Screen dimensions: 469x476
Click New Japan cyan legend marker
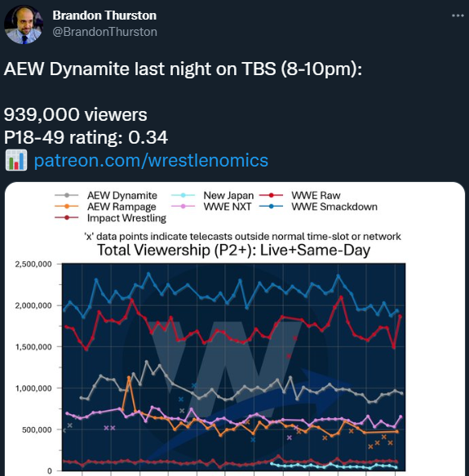click(x=183, y=195)
